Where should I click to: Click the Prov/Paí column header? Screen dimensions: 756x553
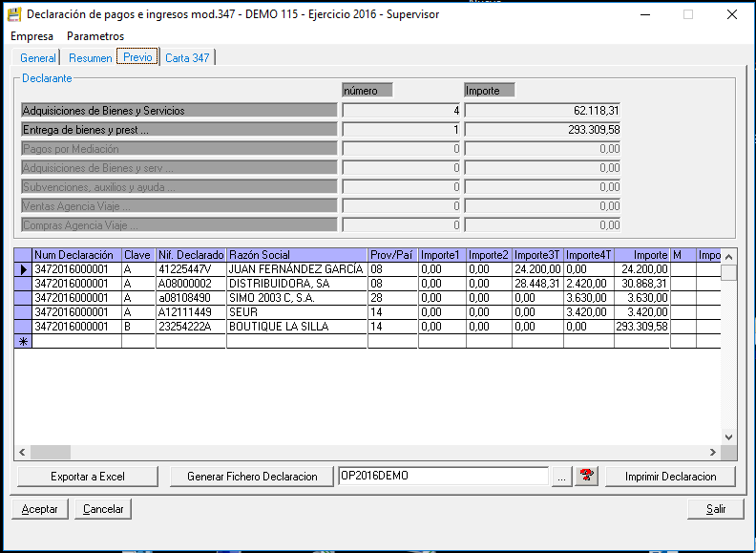392,255
